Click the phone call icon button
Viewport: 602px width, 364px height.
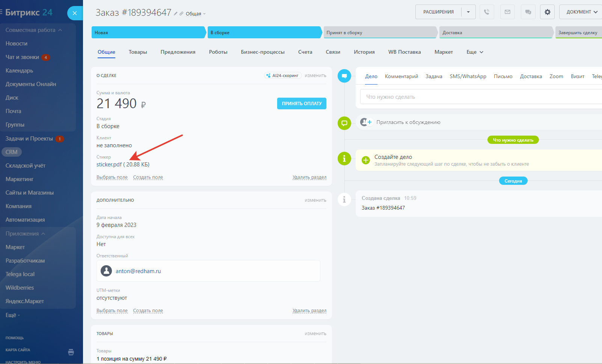point(487,12)
